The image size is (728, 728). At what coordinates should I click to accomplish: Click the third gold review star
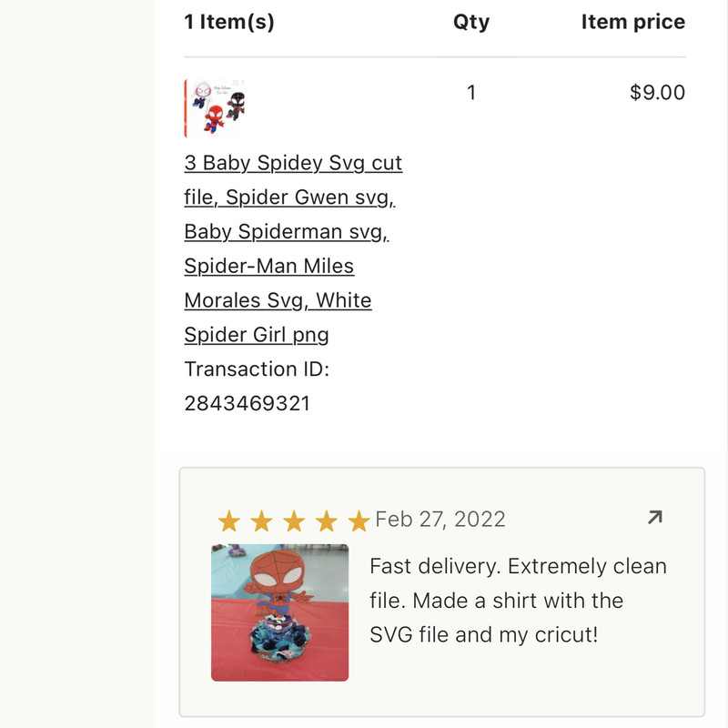[294, 521]
